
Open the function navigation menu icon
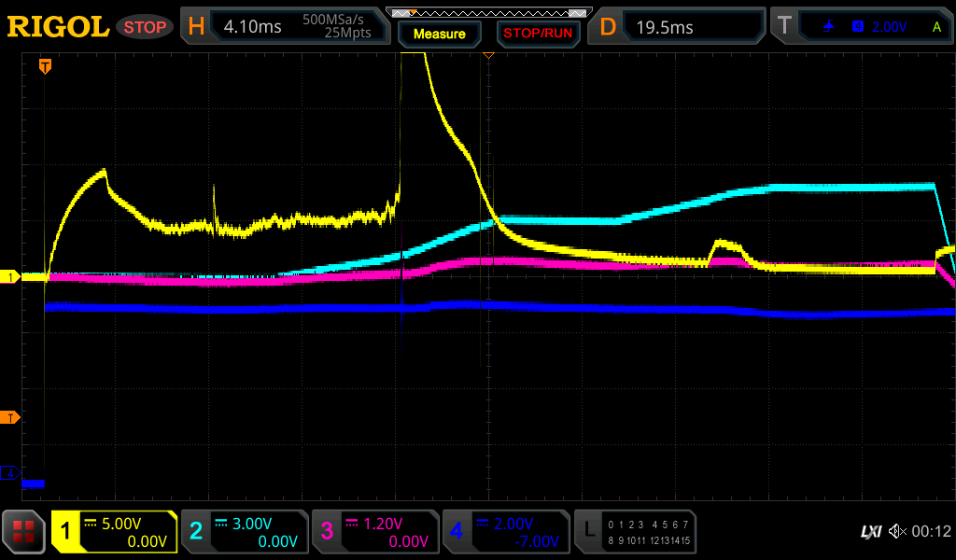coord(23,532)
